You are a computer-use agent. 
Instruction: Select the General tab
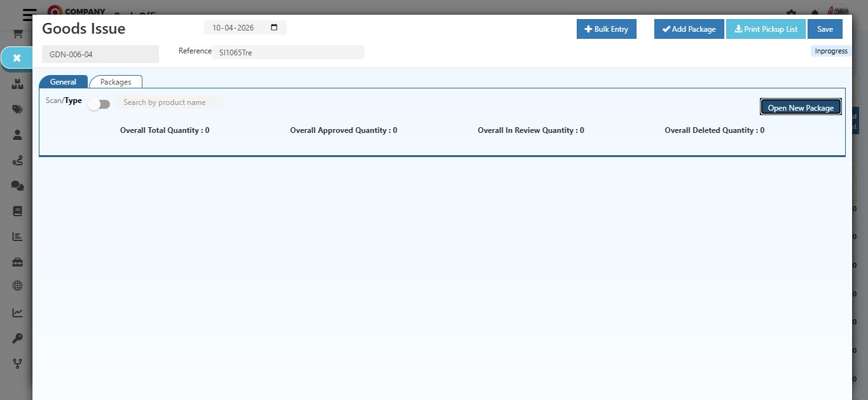(x=62, y=81)
